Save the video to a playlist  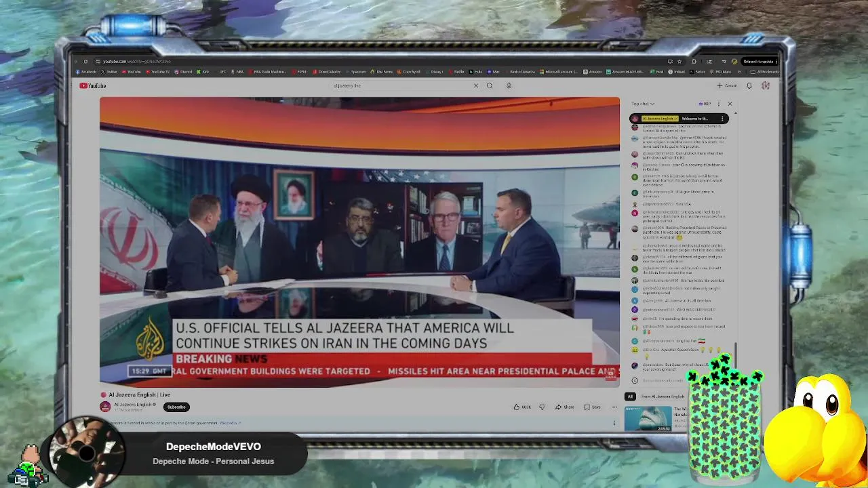592,407
